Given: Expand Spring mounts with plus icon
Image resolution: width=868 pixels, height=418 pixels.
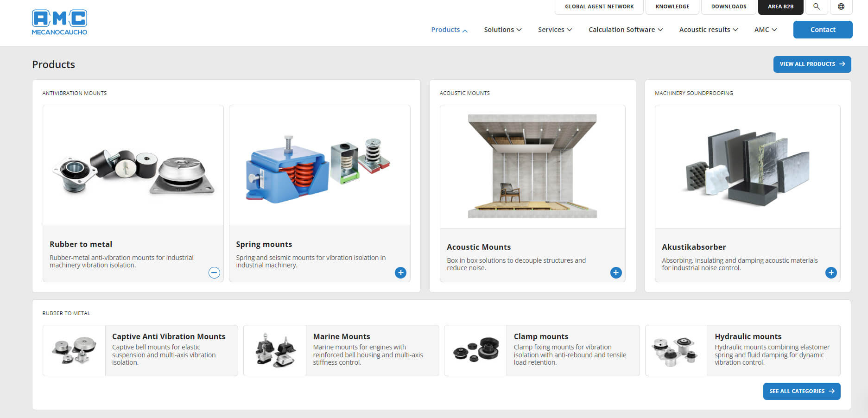Looking at the screenshot, I should pyautogui.click(x=401, y=272).
